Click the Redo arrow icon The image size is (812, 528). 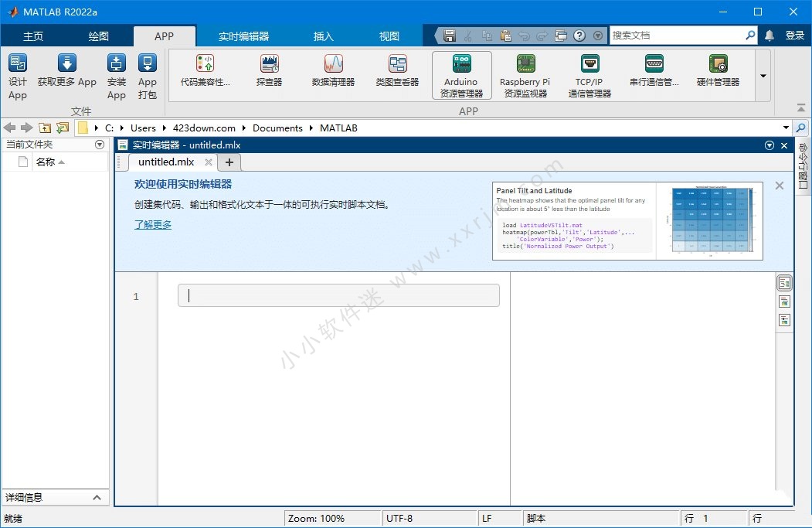[542, 36]
